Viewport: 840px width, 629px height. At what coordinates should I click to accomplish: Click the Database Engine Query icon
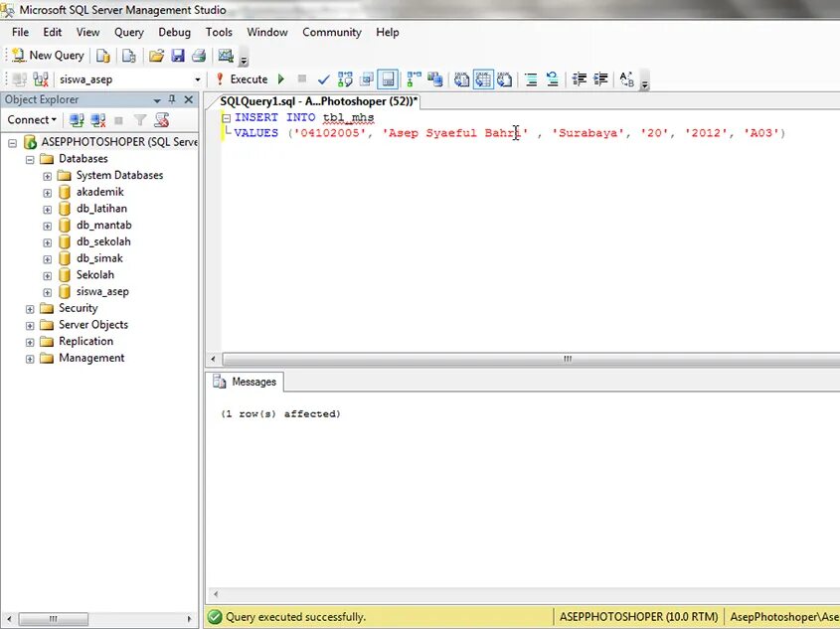click(x=102, y=55)
